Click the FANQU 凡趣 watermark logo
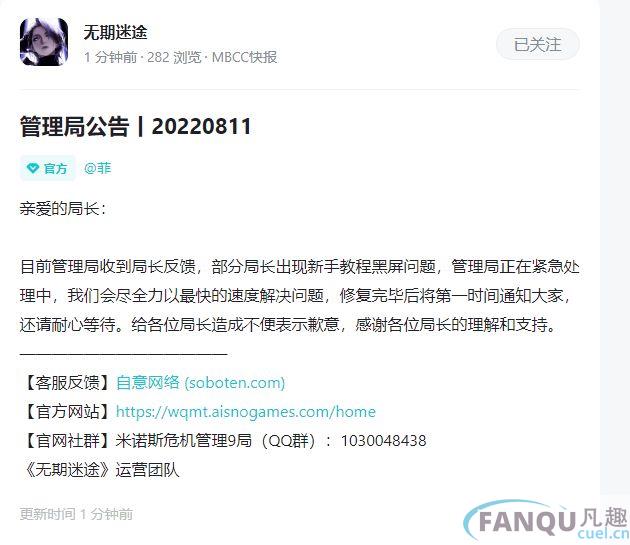 click(546, 520)
